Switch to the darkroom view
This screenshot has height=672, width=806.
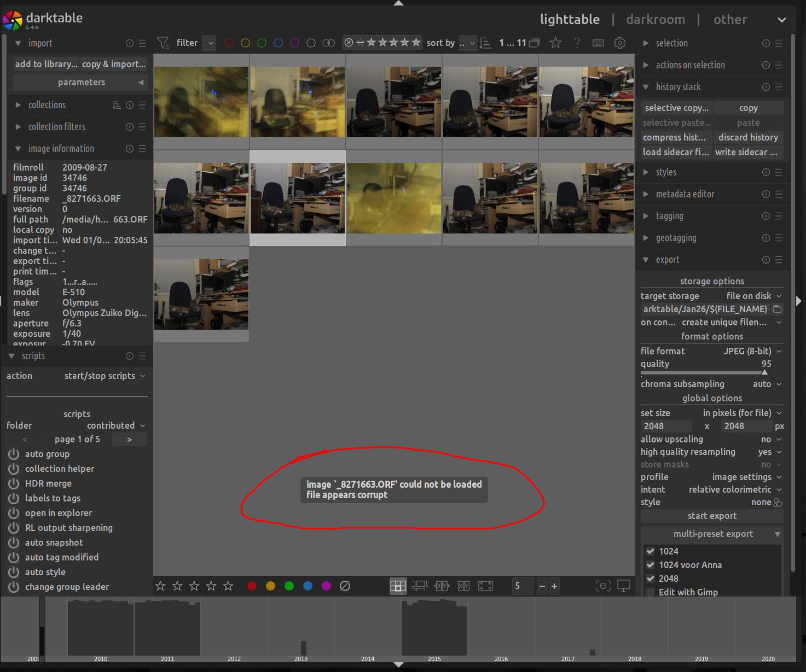pyautogui.click(x=655, y=20)
